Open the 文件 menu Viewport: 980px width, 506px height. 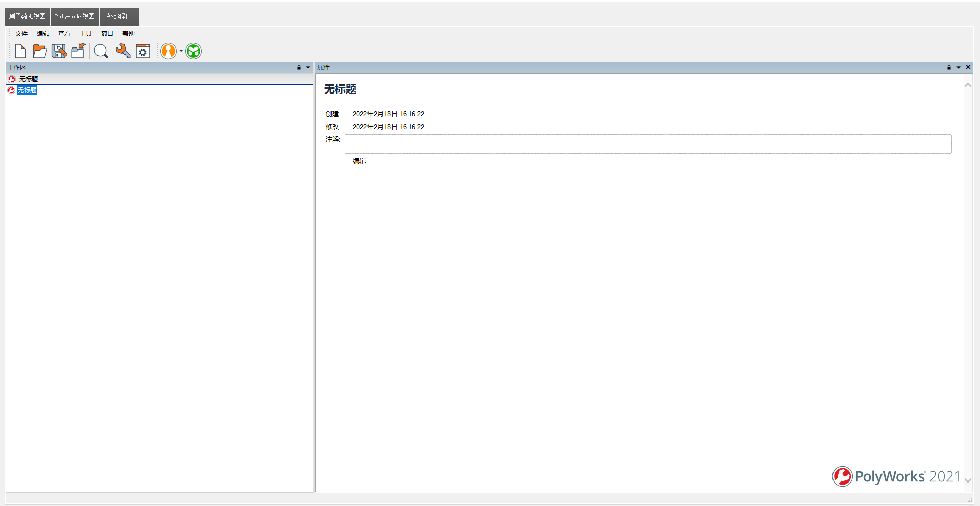point(21,33)
